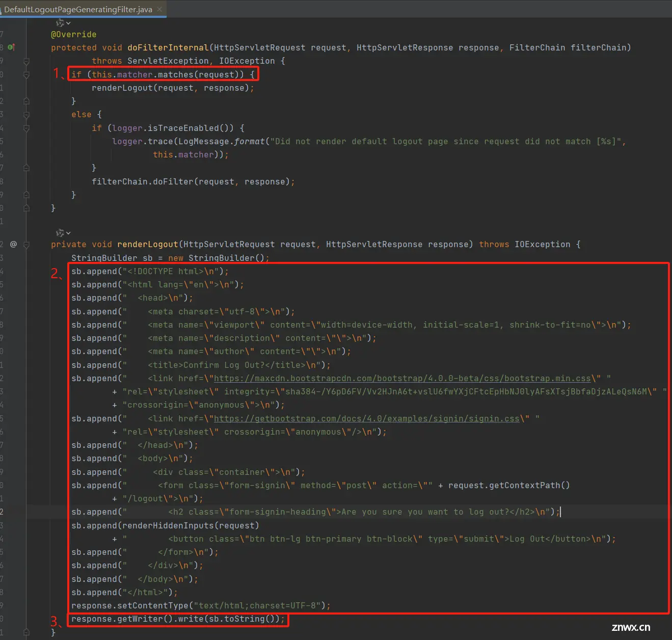672x640 pixels.
Task: Click the meta charset utf-8 append line
Action: tap(183, 312)
